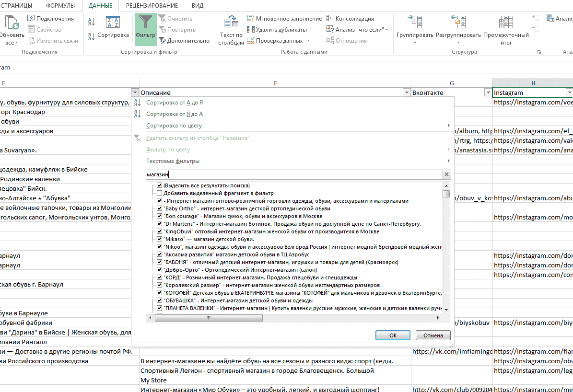Uncheck the "KingObuvi" filter item
Viewport: 573px width, 392px height.
point(159,231)
